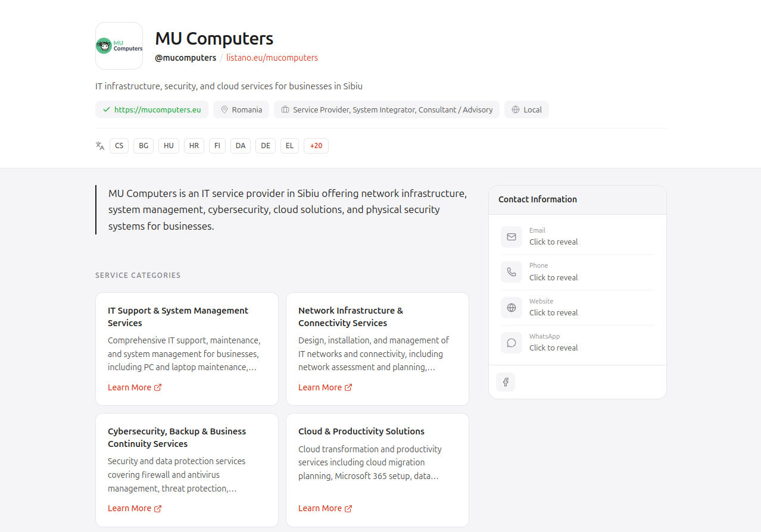Select the CS language badge
This screenshot has width=761, height=532.
119,146
